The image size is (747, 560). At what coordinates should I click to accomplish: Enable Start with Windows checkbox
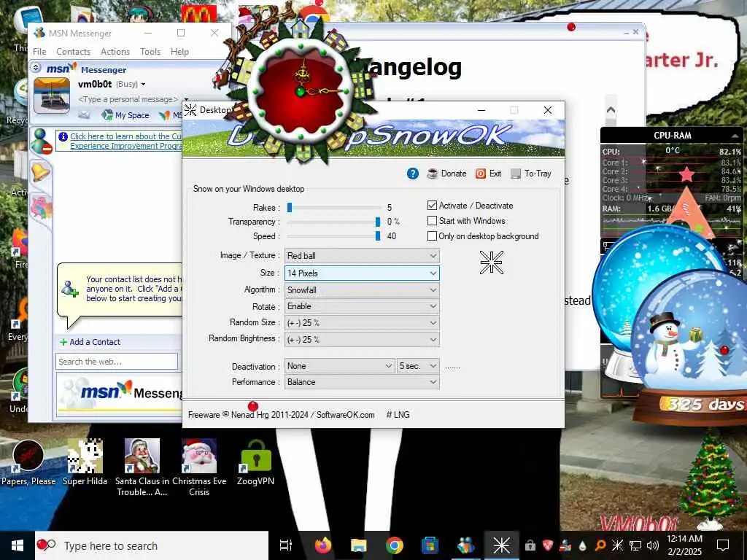[432, 220]
